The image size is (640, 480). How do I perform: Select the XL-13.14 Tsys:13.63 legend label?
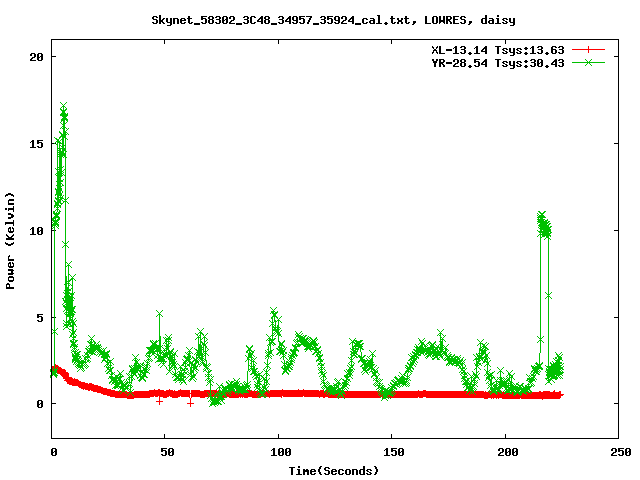click(x=498, y=50)
